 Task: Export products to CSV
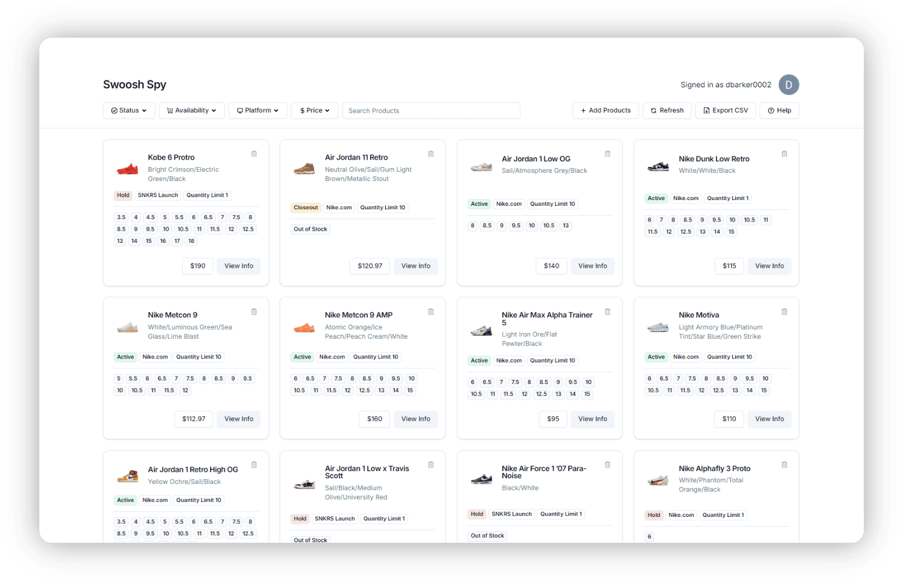pyautogui.click(x=726, y=110)
